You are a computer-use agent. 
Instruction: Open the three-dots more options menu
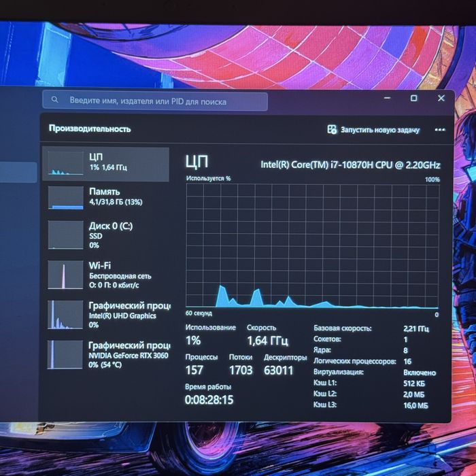click(439, 130)
